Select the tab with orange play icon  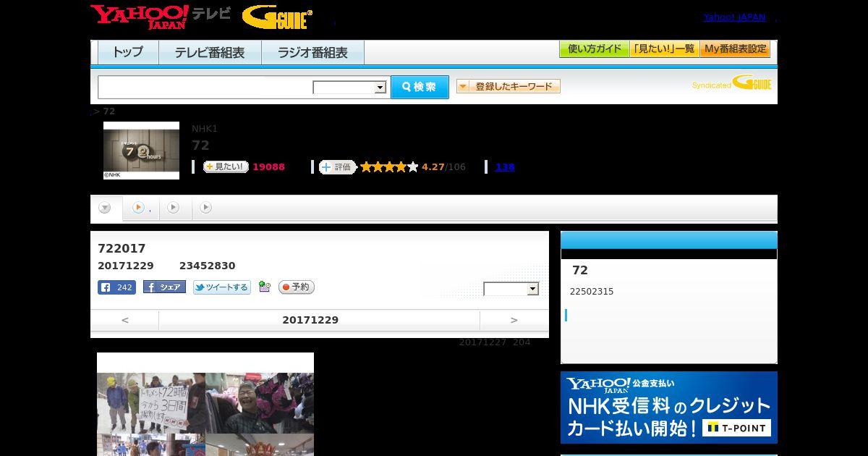pos(140,208)
